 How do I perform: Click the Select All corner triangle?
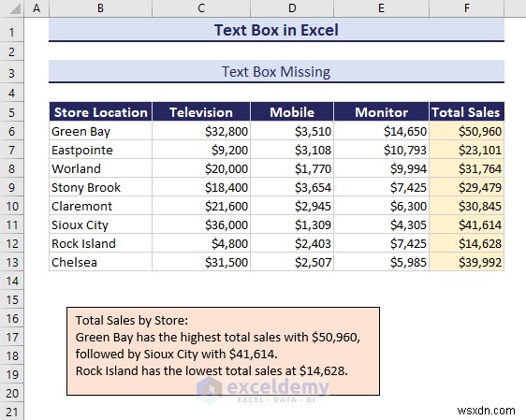(x=15, y=9)
